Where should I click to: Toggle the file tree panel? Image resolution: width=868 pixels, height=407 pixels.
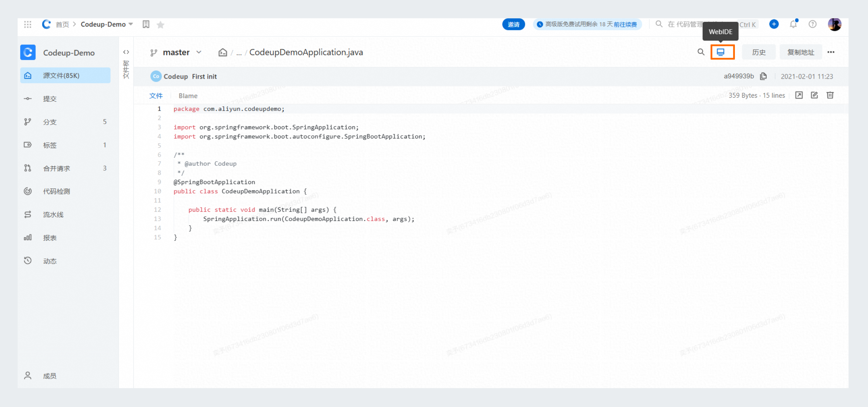pyautogui.click(x=126, y=52)
